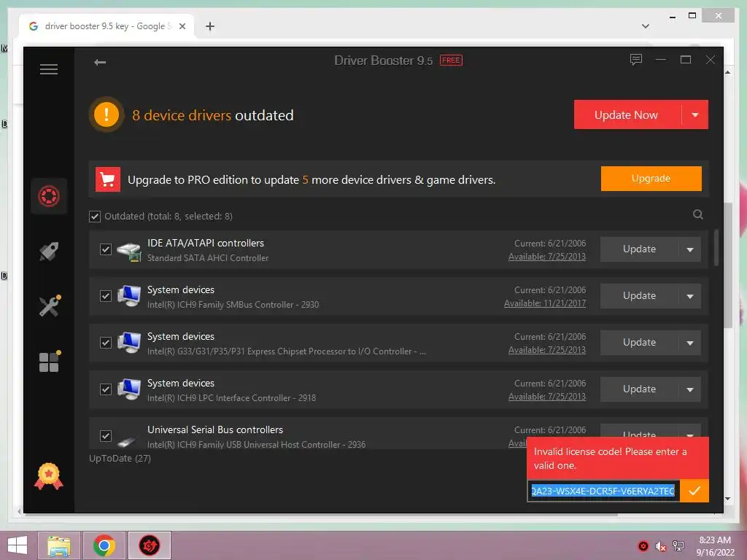Confirm license code with orange checkmark

pos(694,491)
